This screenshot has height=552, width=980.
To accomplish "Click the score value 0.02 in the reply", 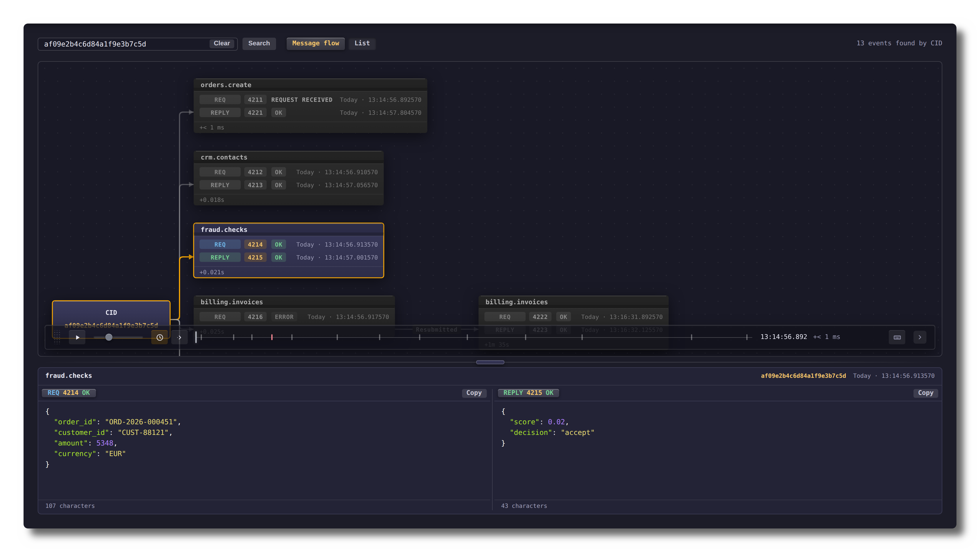I will [x=556, y=422].
